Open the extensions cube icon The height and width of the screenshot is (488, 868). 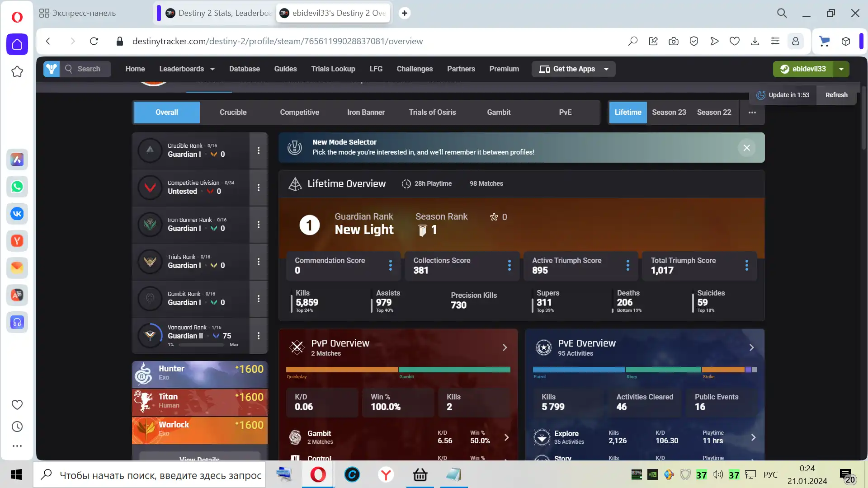(846, 41)
